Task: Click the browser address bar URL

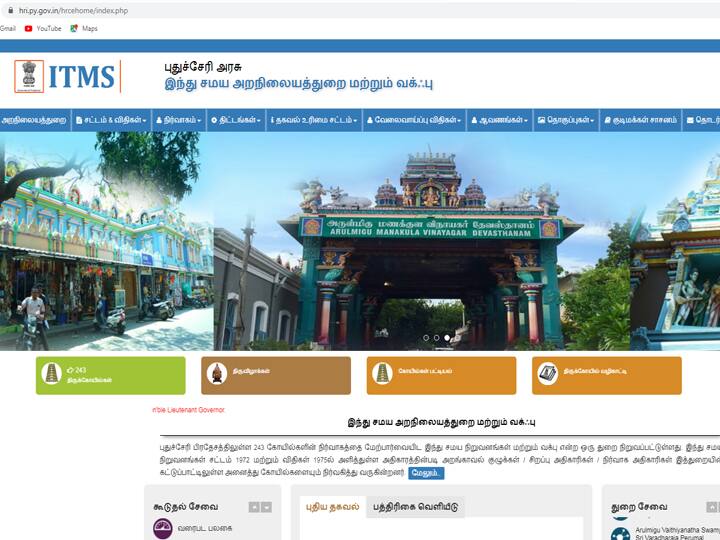Action: click(73, 10)
